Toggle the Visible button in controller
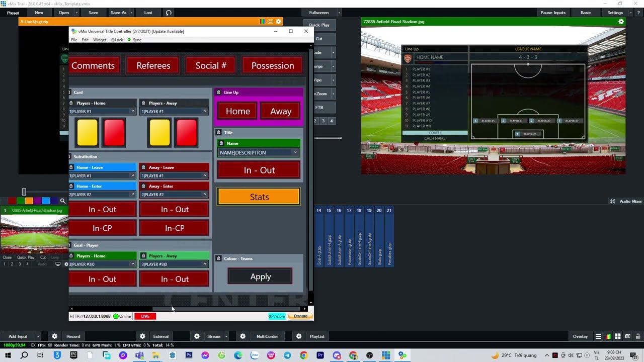 coord(277,316)
